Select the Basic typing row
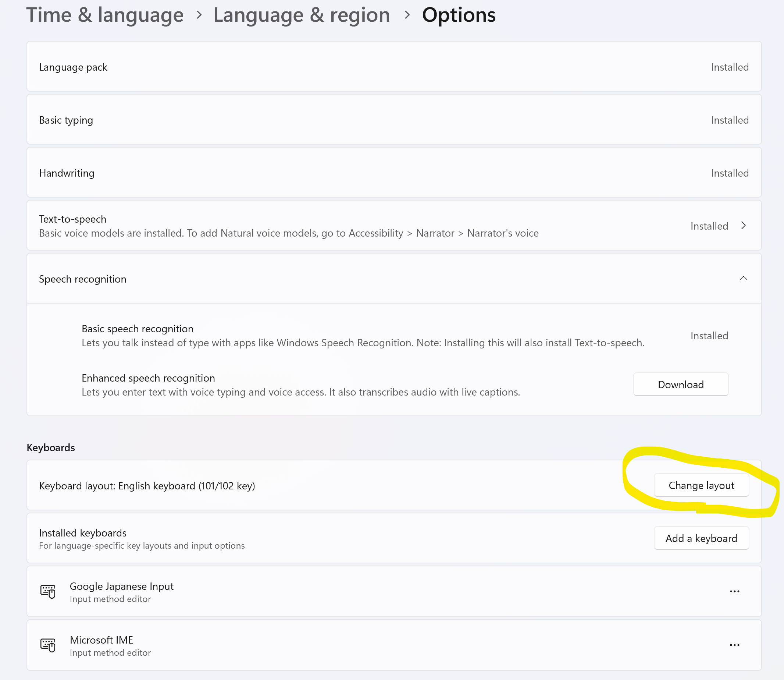 click(66, 120)
